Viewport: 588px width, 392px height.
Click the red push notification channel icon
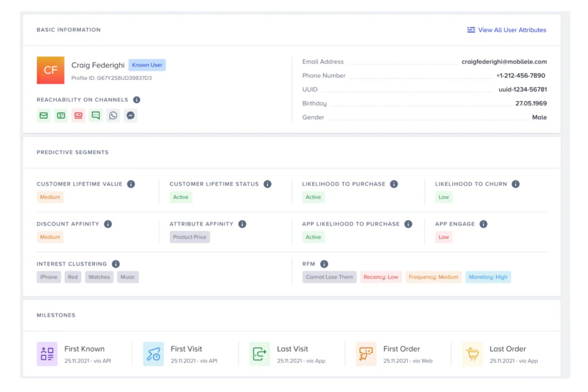(x=78, y=115)
